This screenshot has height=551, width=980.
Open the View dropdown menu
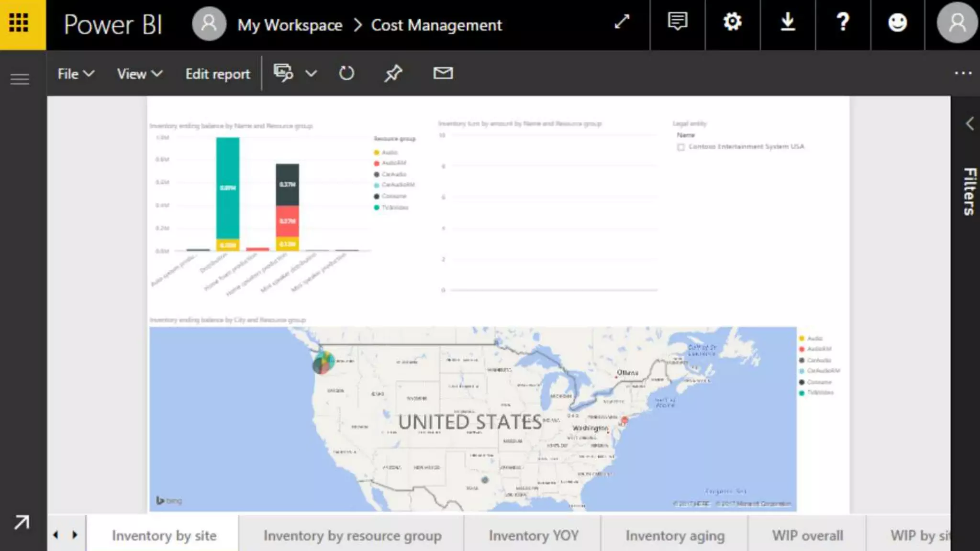click(x=139, y=74)
